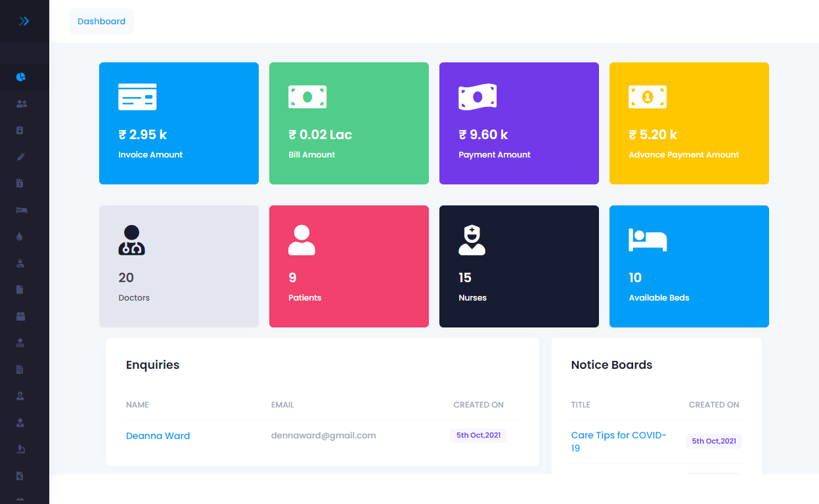Click the Payment Amount purple card
This screenshot has height=504, width=819.
pos(519,123)
